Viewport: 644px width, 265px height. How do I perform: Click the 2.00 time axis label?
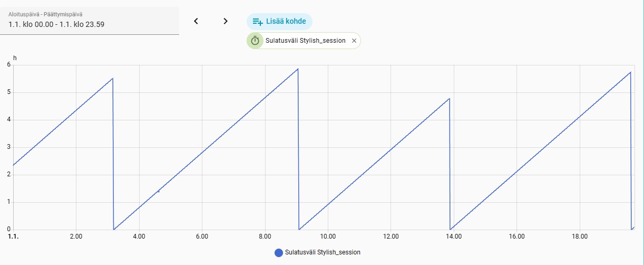[76, 236]
